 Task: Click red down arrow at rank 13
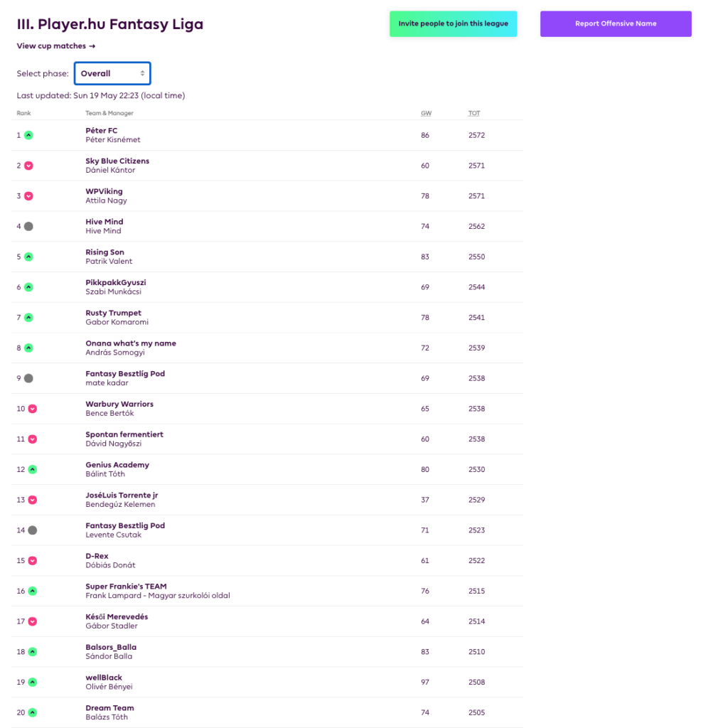click(x=32, y=500)
